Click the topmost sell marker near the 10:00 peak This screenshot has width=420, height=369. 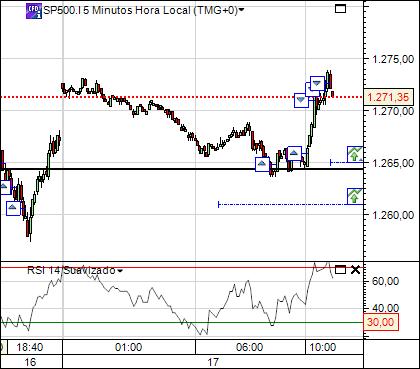point(317,83)
